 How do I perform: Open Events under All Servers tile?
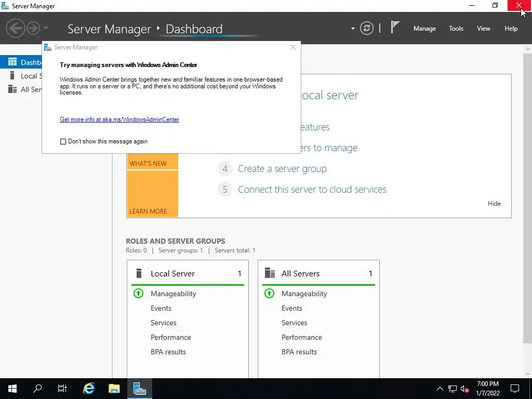[292, 309]
